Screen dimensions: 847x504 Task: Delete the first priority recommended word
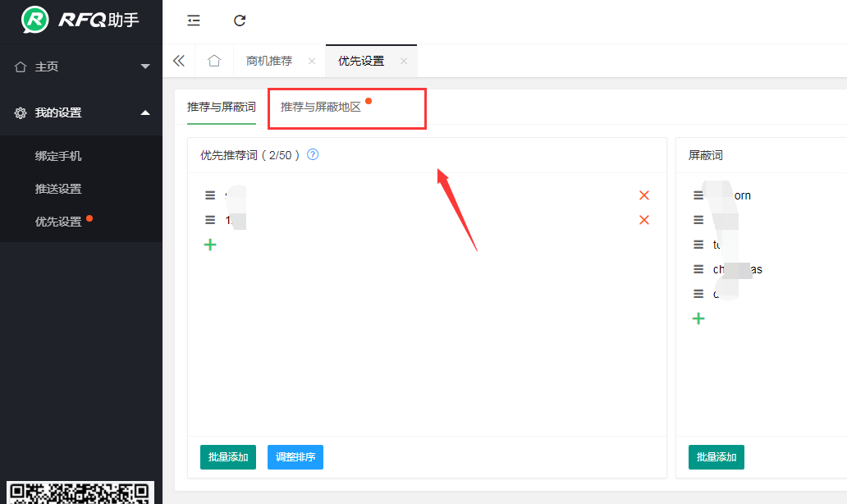click(643, 195)
